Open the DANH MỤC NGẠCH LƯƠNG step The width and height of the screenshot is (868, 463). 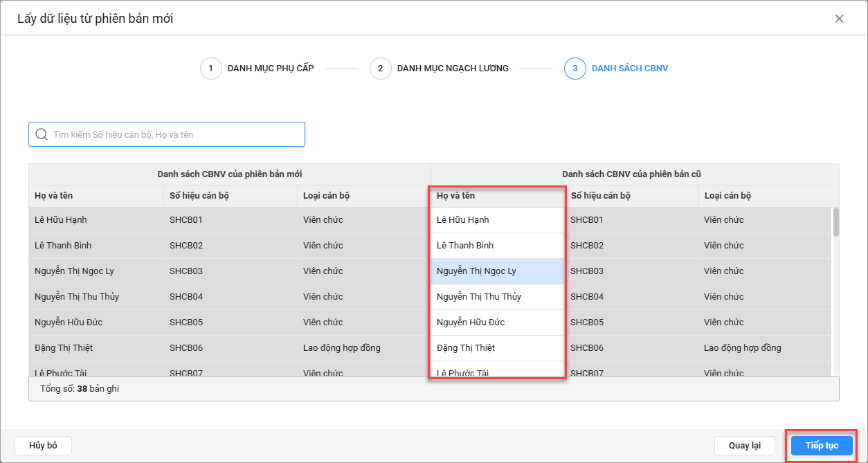[453, 69]
